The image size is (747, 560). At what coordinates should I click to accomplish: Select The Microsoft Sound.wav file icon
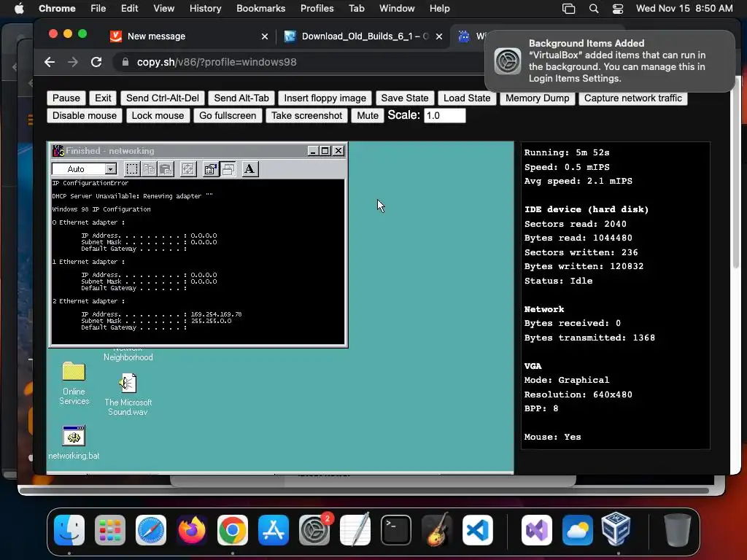pos(128,384)
